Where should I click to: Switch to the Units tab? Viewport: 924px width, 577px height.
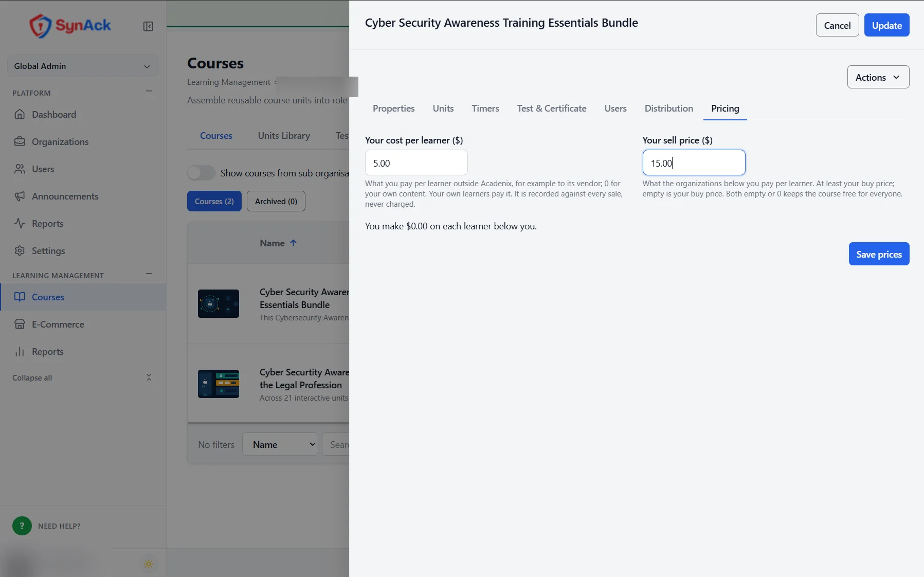click(x=443, y=109)
